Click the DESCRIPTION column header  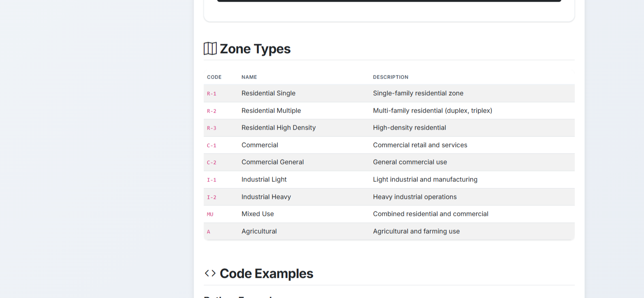point(390,77)
